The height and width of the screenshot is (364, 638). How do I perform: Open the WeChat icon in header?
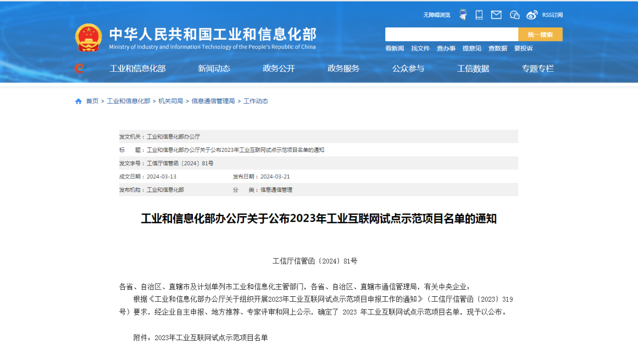pos(514,15)
